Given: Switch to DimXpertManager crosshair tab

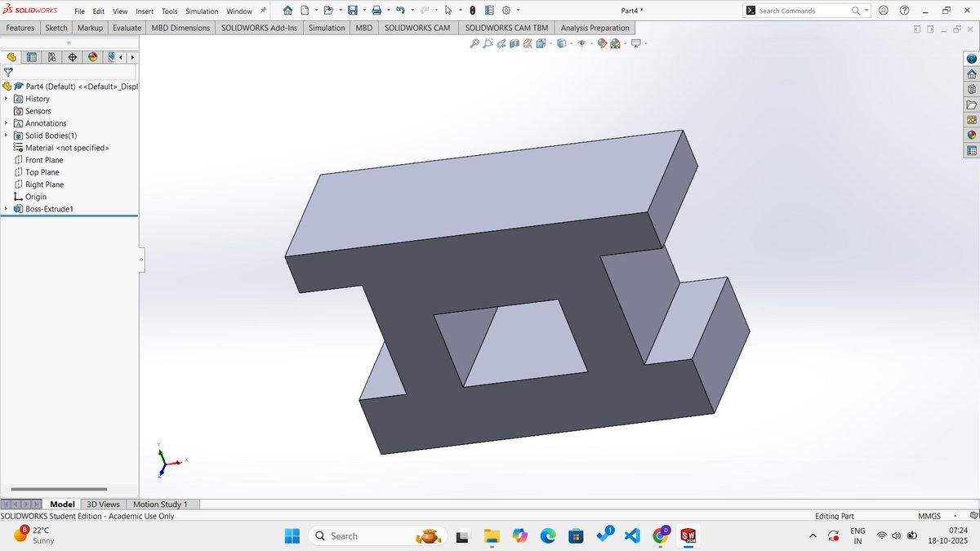Looking at the screenshot, I should point(73,57).
